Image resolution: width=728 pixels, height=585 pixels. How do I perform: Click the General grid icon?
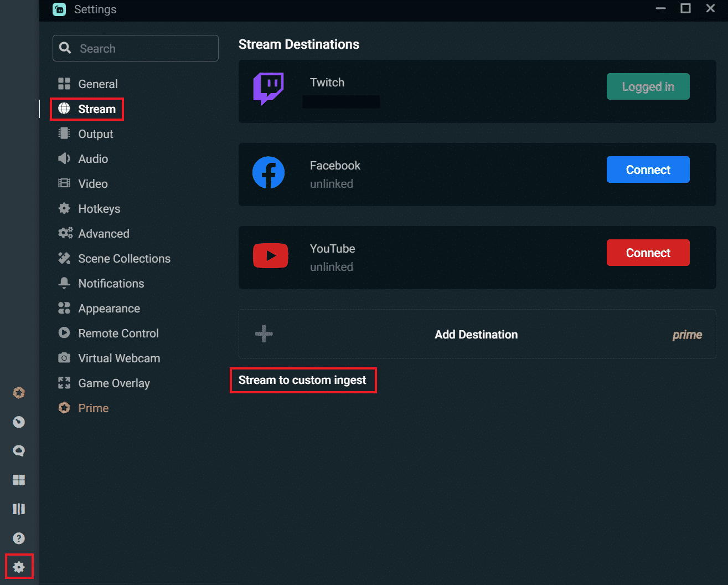pos(64,84)
